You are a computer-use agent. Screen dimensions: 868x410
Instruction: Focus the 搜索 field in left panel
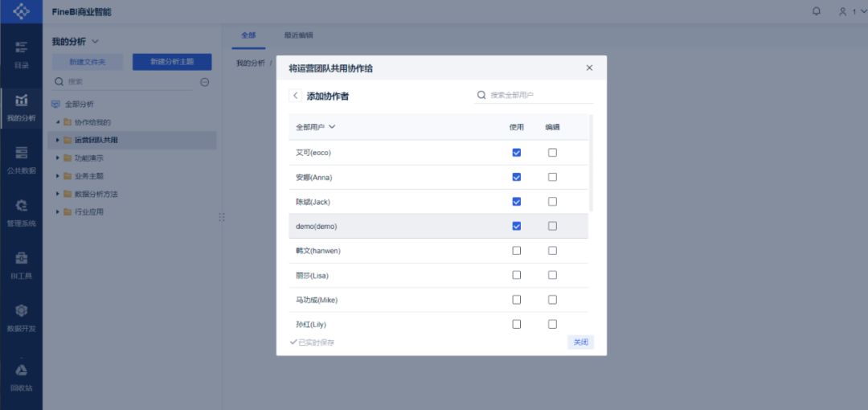[123, 81]
